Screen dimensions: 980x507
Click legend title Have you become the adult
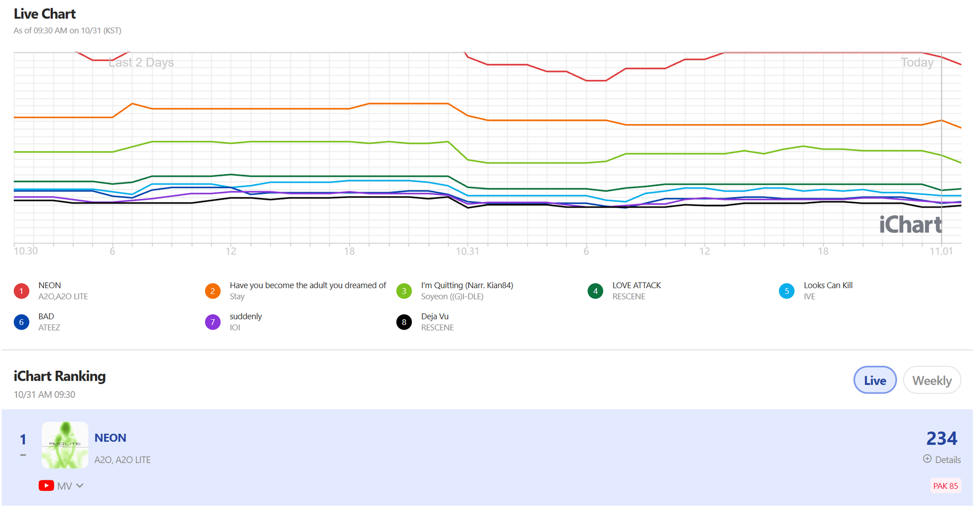(308, 285)
